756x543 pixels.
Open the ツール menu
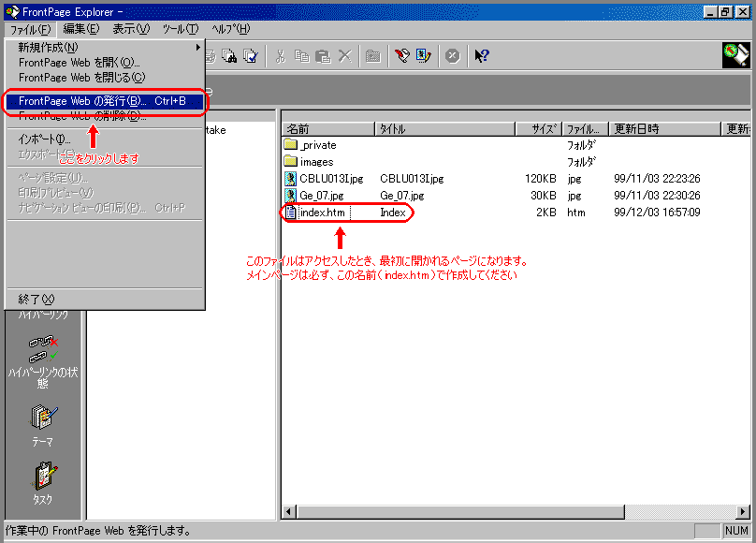[180, 29]
